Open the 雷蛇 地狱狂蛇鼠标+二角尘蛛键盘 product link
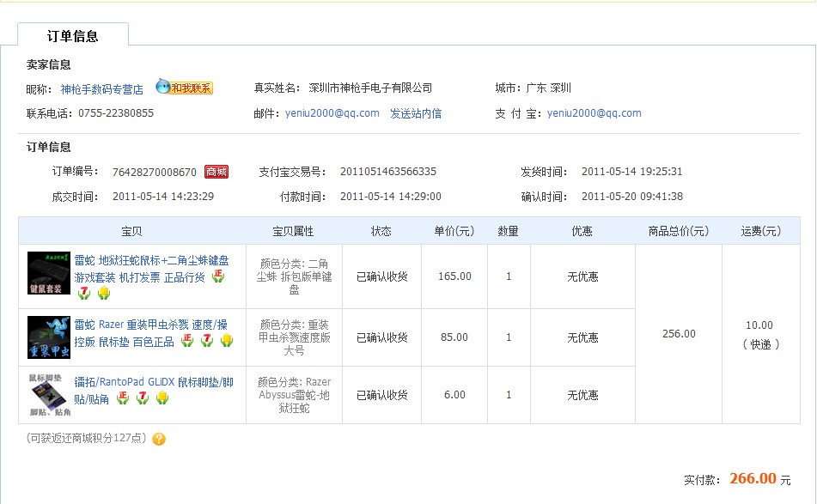Viewport: 817px width, 504px height. (151, 269)
